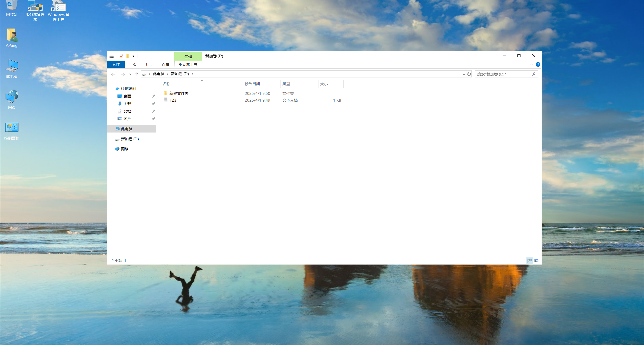Screen dimensions: 644x345
Task: Select 下载 in quick access sidebar
Action: [x=127, y=104]
